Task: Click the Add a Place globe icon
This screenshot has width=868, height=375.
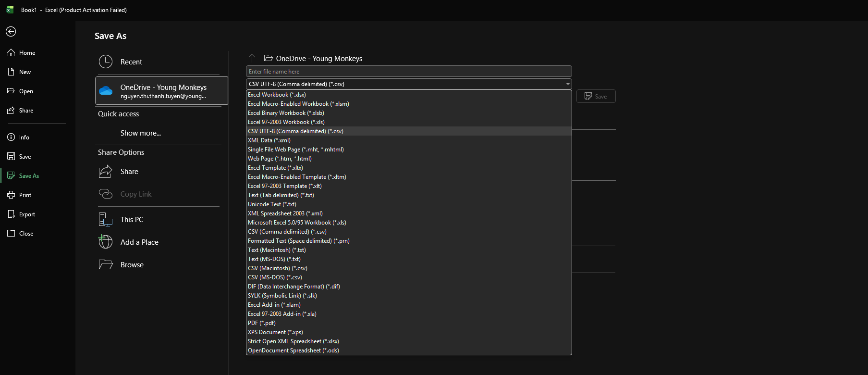Action: click(x=106, y=242)
